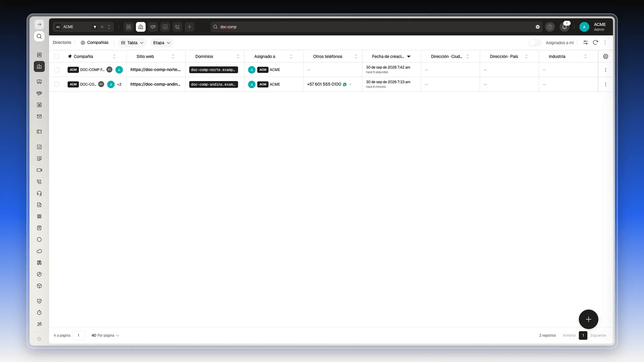Sort by the Asignado a column

291,56
